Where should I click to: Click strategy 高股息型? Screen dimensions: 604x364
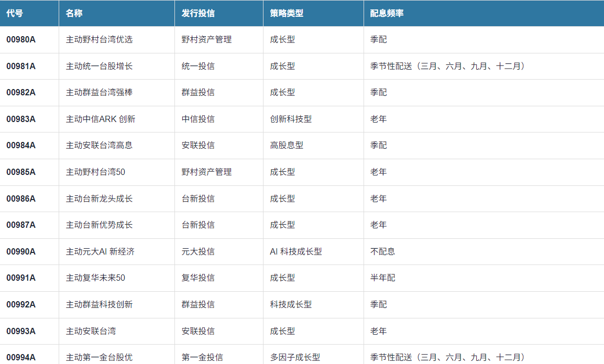287,145
